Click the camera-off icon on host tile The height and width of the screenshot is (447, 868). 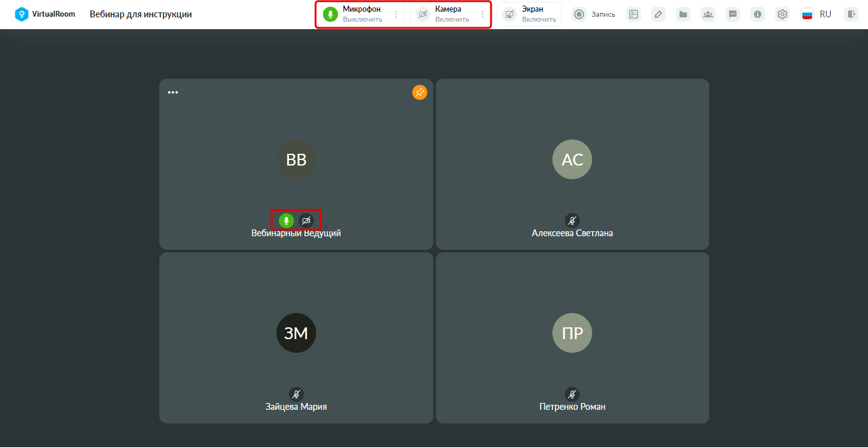pos(306,220)
